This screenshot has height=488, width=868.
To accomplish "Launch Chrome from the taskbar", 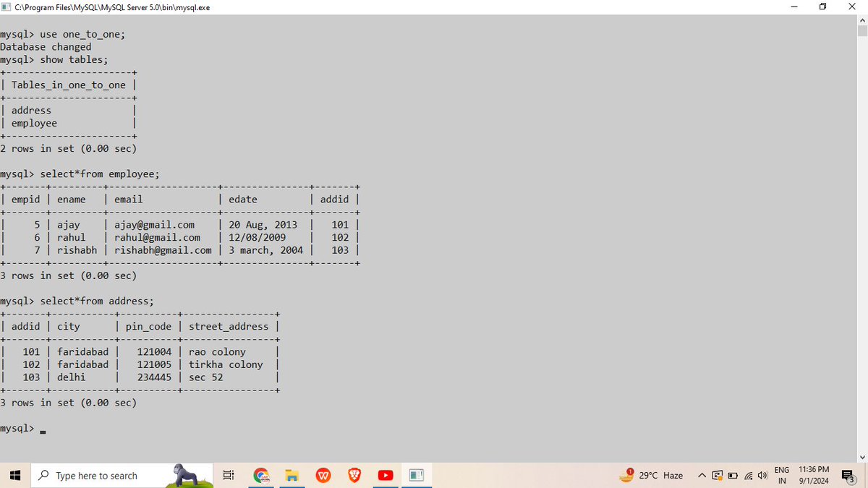I will [260, 475].
